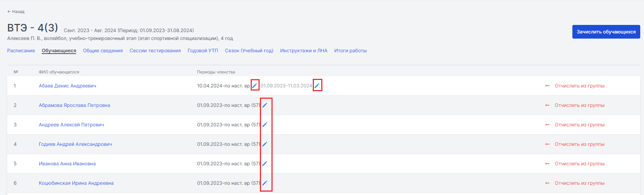
Task: Click the greyed period 01.09.2023-11.03.2024
Action: tap(287, 86)
